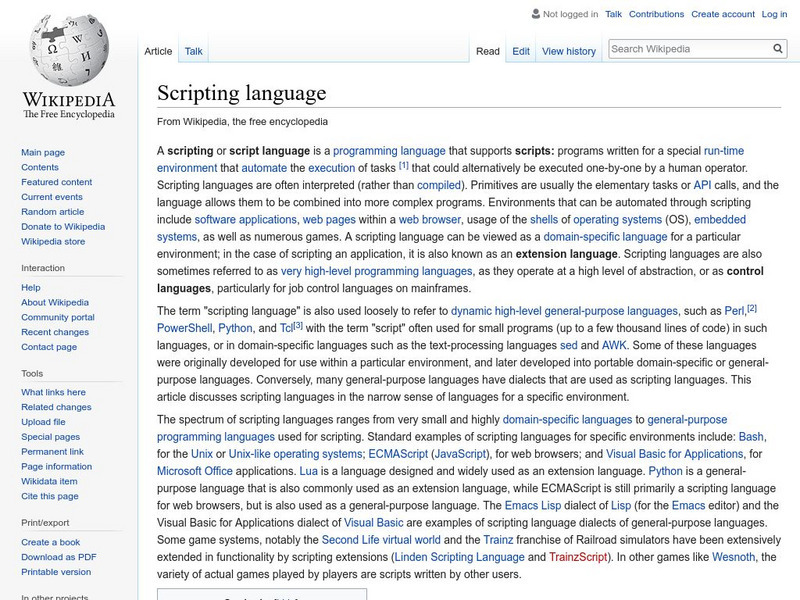Follow Second Life virtual world link
The width and height of the screenshot is (800, 600).
click(x=381, y=540)
